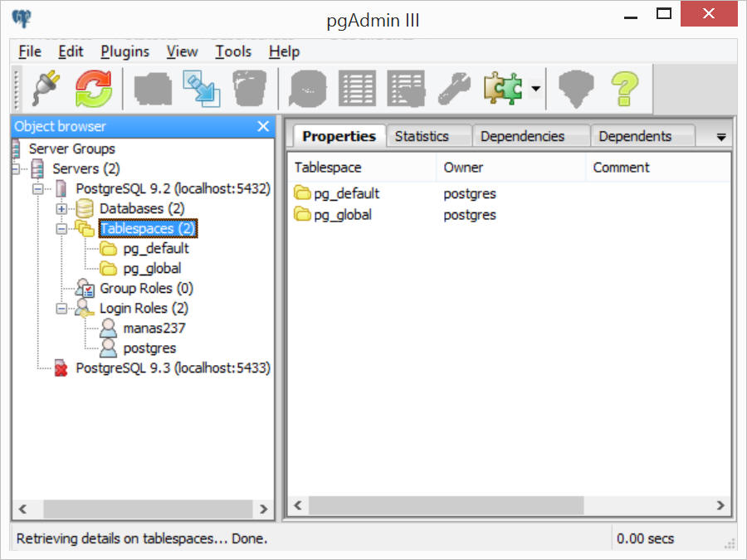Click the Object browser horizontal scrollbar thumb

pyautogui.click(x=148, y=509)
